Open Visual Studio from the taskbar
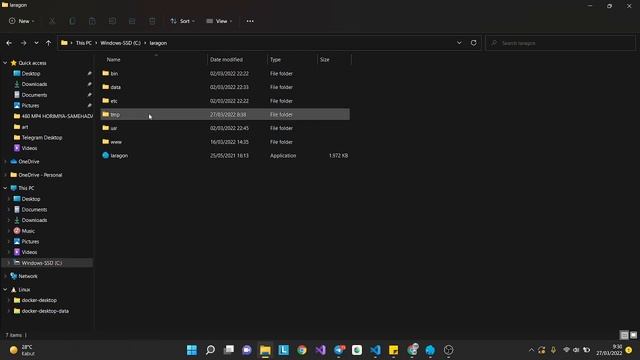640x360 pixels. coord(320,350)
